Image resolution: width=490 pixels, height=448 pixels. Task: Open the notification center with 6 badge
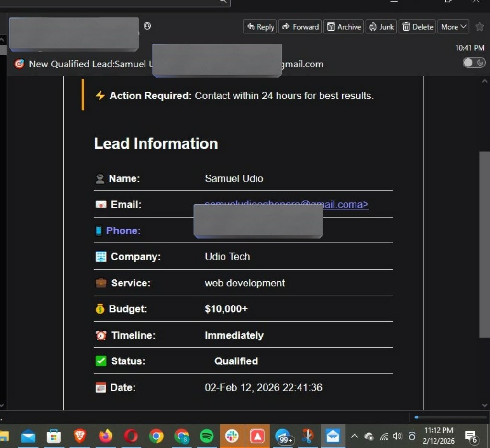click(x=471, y=437)
